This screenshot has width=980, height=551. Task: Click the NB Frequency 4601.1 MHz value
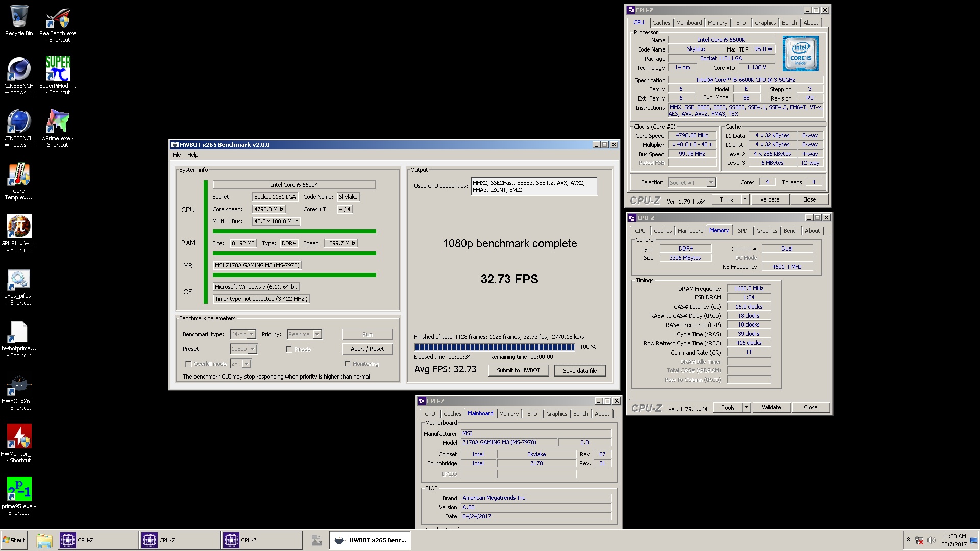point(787,267)
